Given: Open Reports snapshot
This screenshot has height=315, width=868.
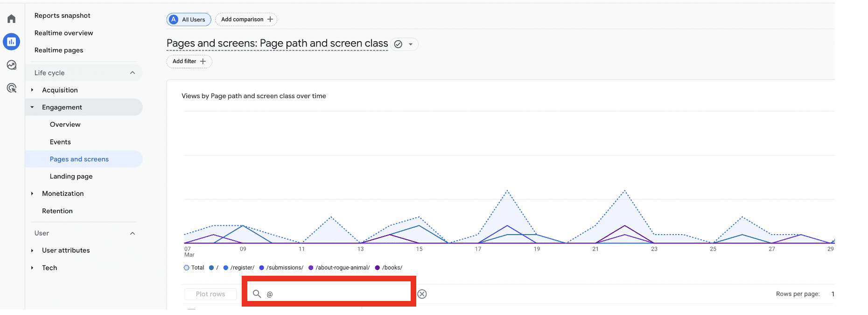Looking at the screenshot, I should [x=63, y=15].
